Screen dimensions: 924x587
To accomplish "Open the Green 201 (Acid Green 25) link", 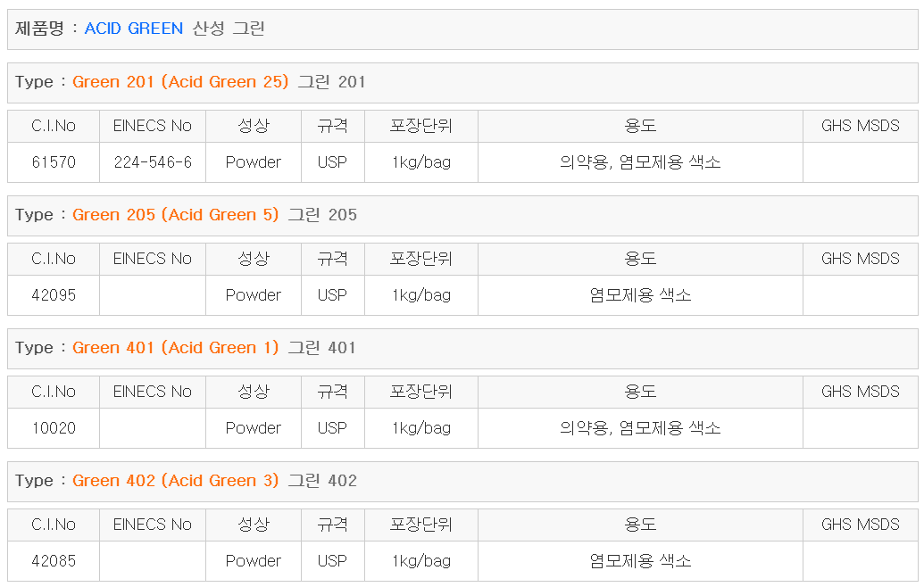I will [180, 82].
